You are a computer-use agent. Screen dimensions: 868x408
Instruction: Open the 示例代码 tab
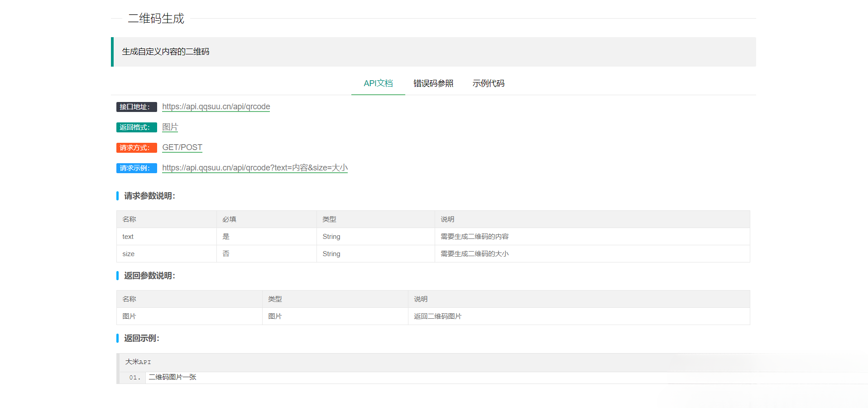click(488, 83)
